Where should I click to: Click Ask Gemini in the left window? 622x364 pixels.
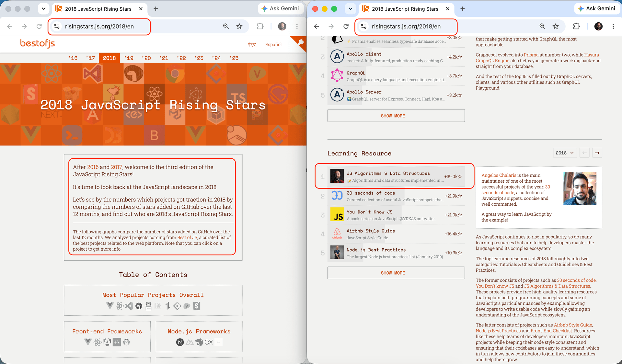[281, 8]
